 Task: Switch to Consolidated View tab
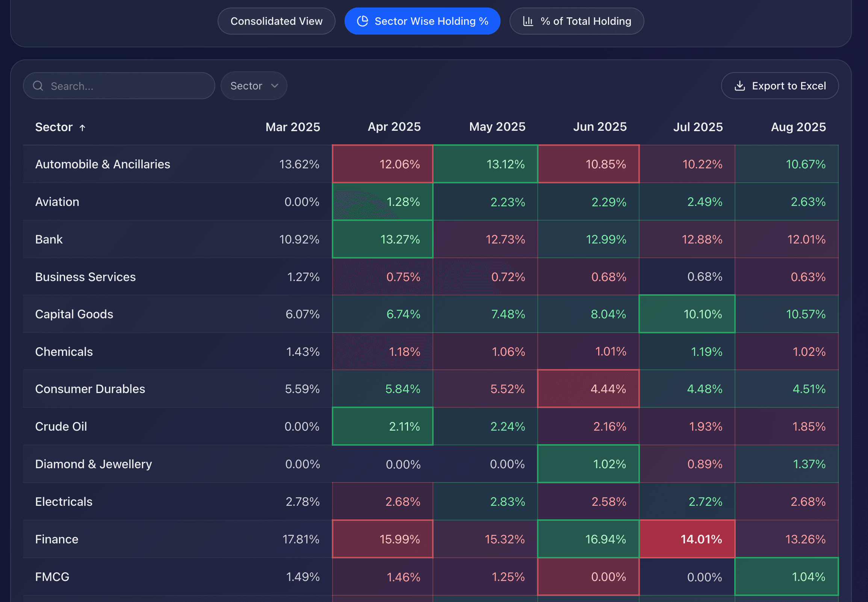pyautogui.click(x=277, y=21)
